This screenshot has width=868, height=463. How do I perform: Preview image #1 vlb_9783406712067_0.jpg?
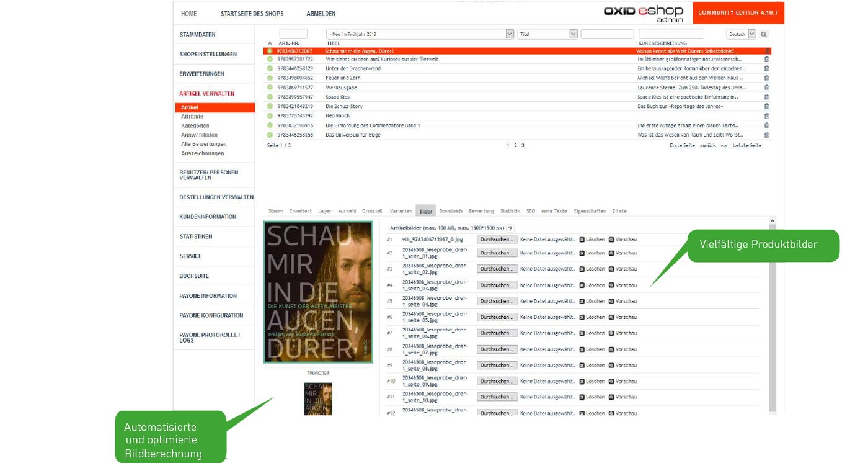(x=622, y=240)
